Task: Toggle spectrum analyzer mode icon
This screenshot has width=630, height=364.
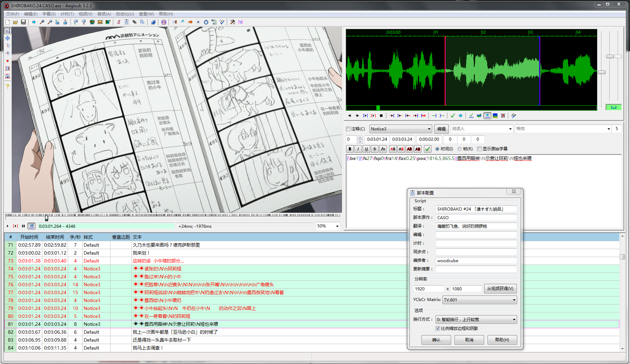Action: [495, 116]
